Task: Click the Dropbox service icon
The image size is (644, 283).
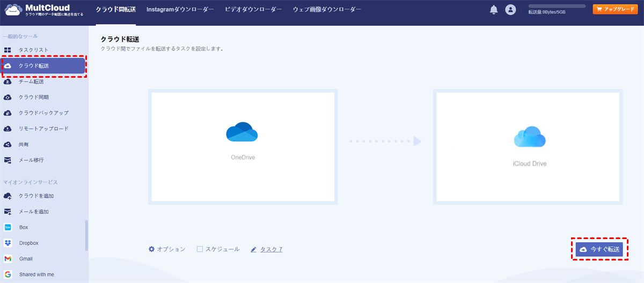Action: coord(8,243)
